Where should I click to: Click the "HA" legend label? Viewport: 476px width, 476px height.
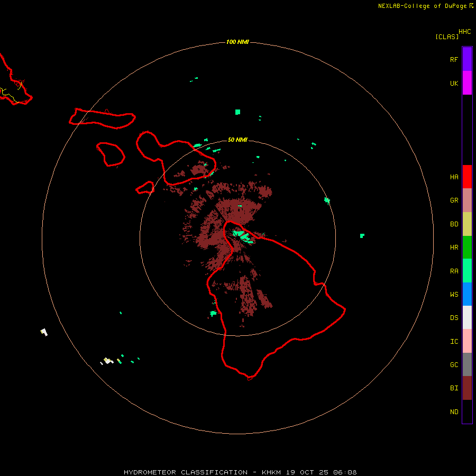point(454,177)
